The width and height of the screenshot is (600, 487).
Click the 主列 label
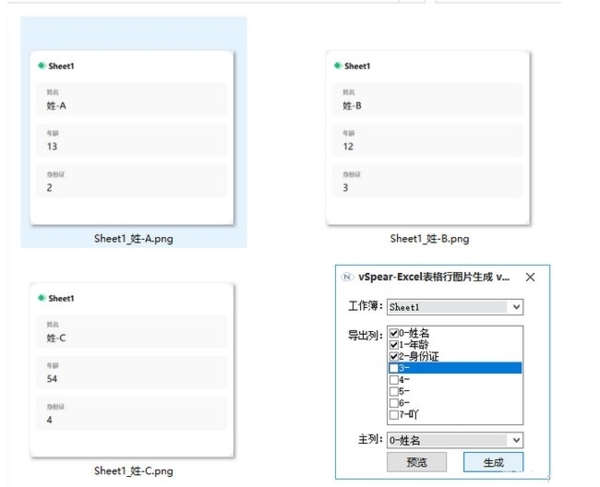click(x=370, y=439)
